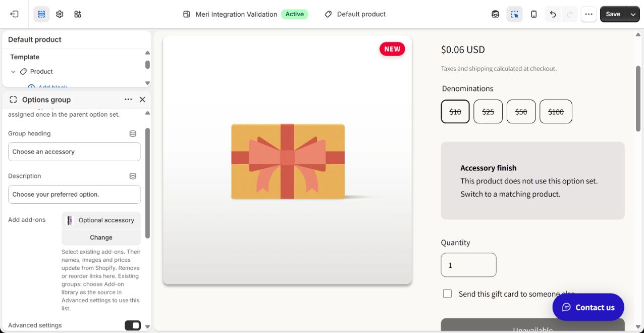Open the dropdown arrow beside Save
Image resolution: width=644 pixels, height=333 pixels.
[633, 14]
